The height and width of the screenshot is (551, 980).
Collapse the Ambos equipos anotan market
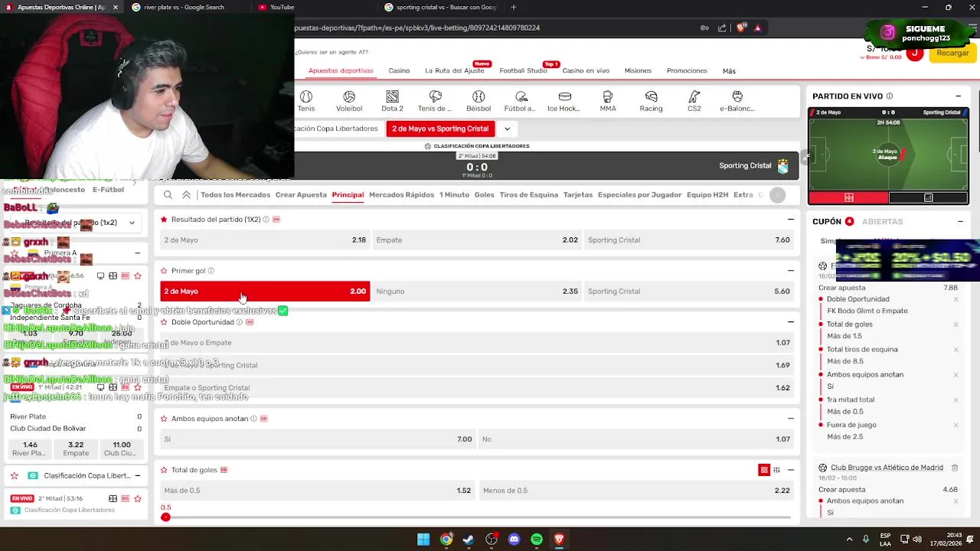click(791, 419)
